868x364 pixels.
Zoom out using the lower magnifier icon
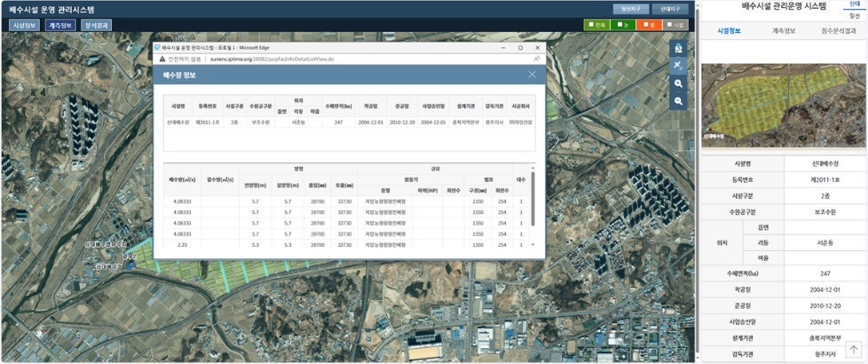[x=678, y=101]
